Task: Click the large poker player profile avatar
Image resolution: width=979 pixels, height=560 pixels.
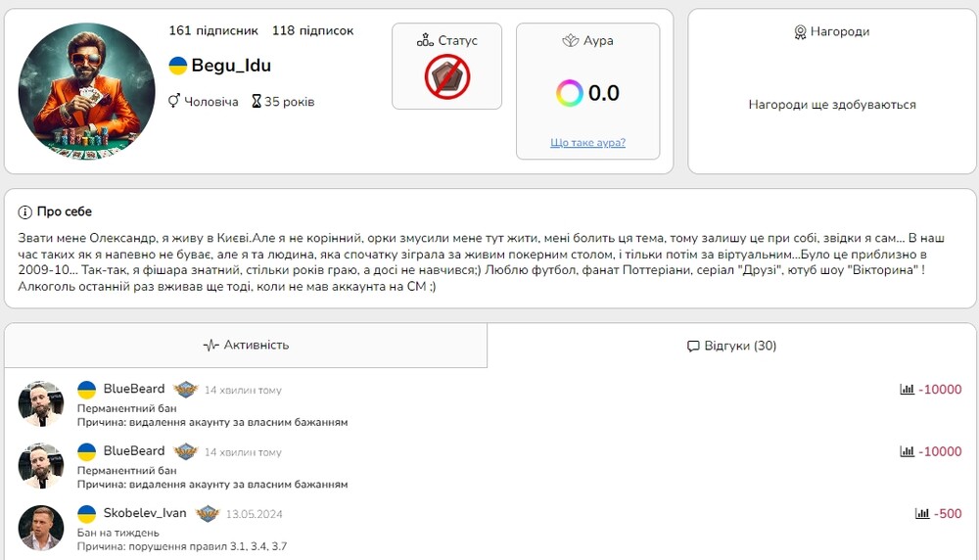Action: click(x=87, y=91)
